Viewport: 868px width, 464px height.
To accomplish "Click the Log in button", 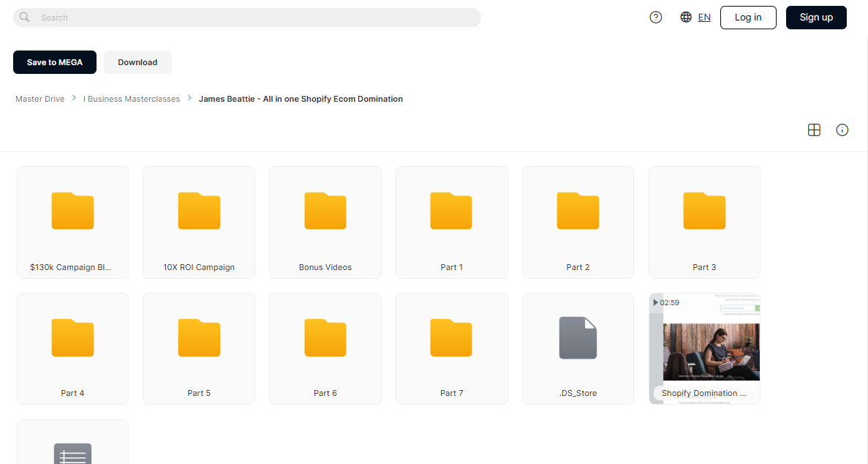I will click(748, 17).
